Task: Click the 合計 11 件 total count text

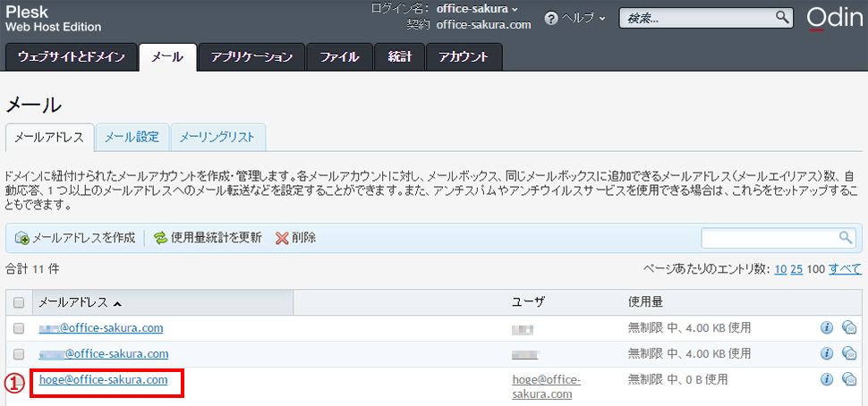Action: pyautogui.click(x=32, y=269)
